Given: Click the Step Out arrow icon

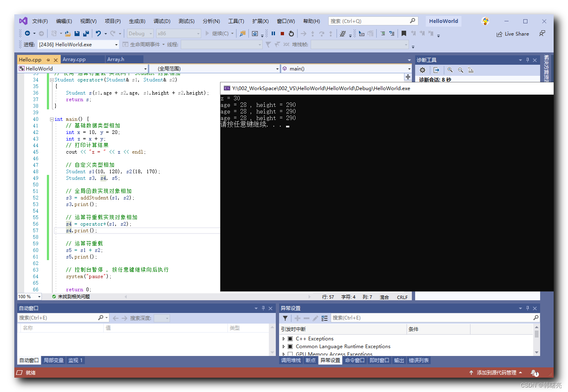Looking at the screenshot, I should tap(331, 34).
